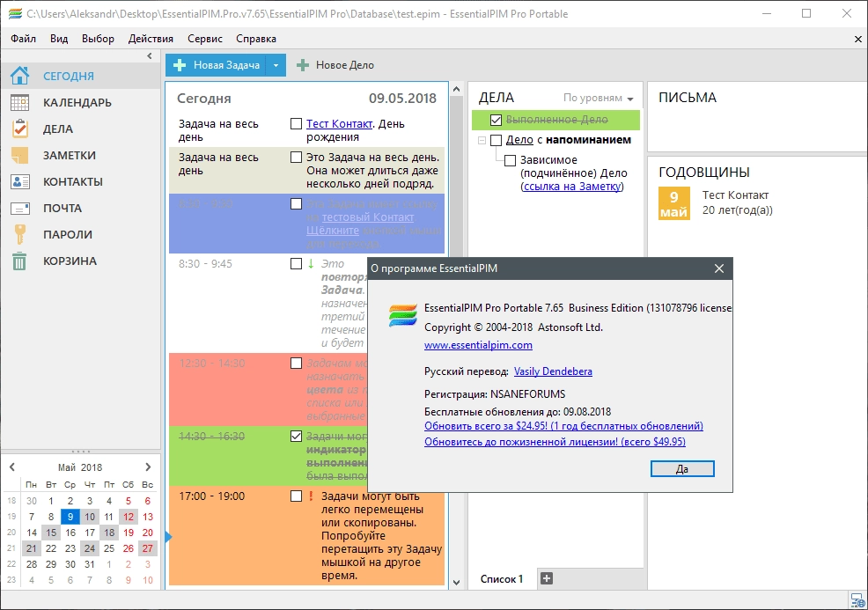
Task: Click the EssentialPIM logo in About dialog
Action: [403, 315]
